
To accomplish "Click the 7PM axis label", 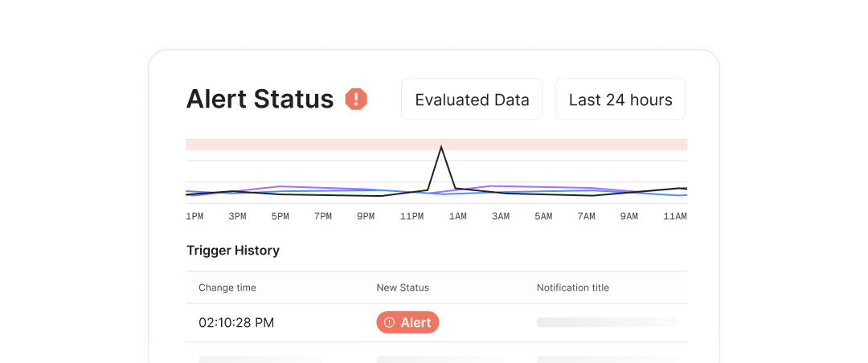I will point(323,216).
